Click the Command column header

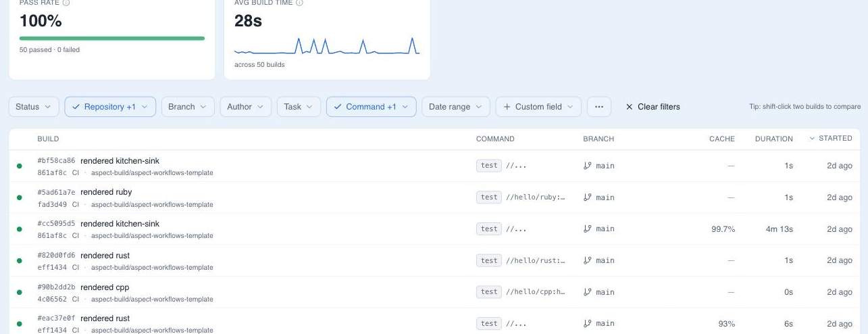tap(495, 139)
